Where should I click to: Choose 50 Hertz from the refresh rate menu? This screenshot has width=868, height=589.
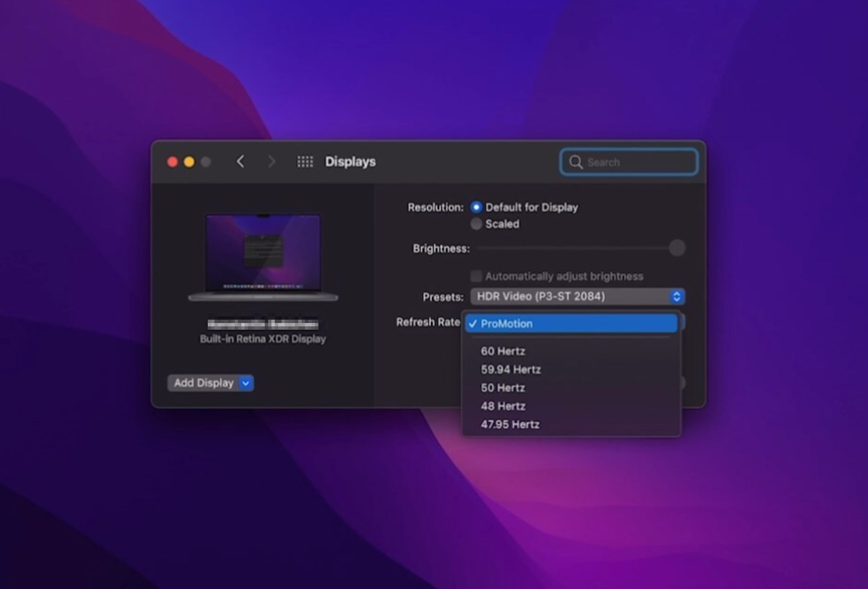[502, 387]
